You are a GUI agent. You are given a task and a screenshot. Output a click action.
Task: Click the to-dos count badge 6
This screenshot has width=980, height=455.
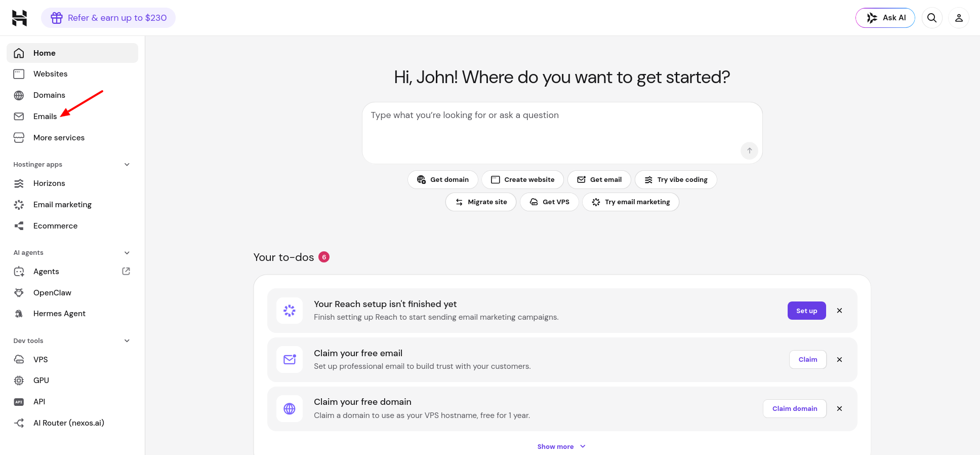pos(324,257)
